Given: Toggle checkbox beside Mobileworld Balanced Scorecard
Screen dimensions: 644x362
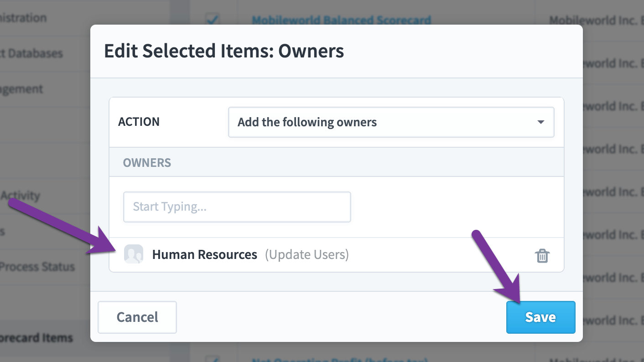Looking at the screenshot, I should tap(212, 19).
